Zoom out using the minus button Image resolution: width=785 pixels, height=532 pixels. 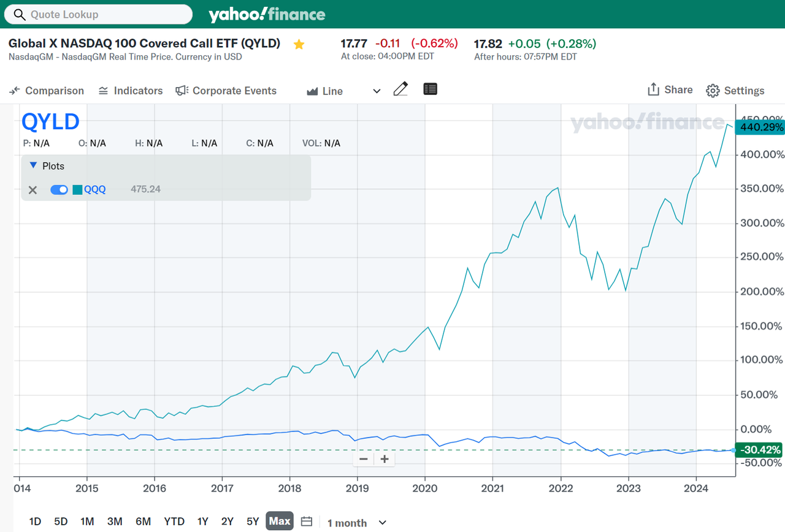(363, 458)
